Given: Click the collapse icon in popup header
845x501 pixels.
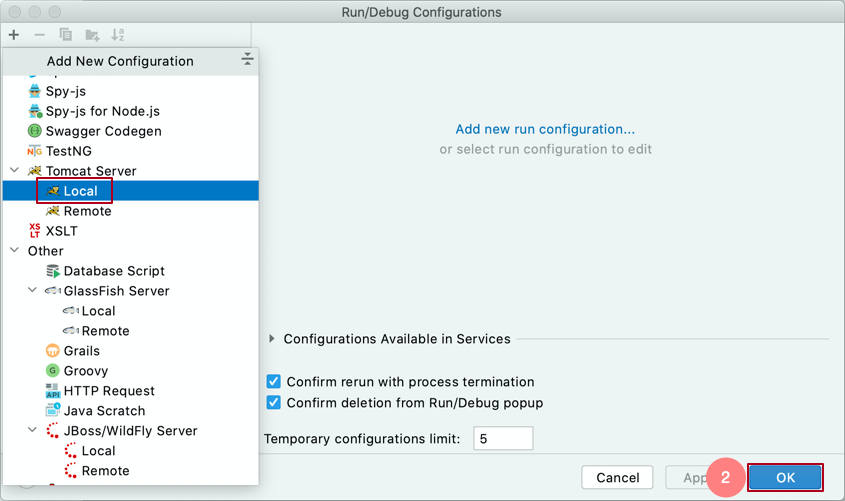Looking at the screenshot, I should tap(247, 59).
